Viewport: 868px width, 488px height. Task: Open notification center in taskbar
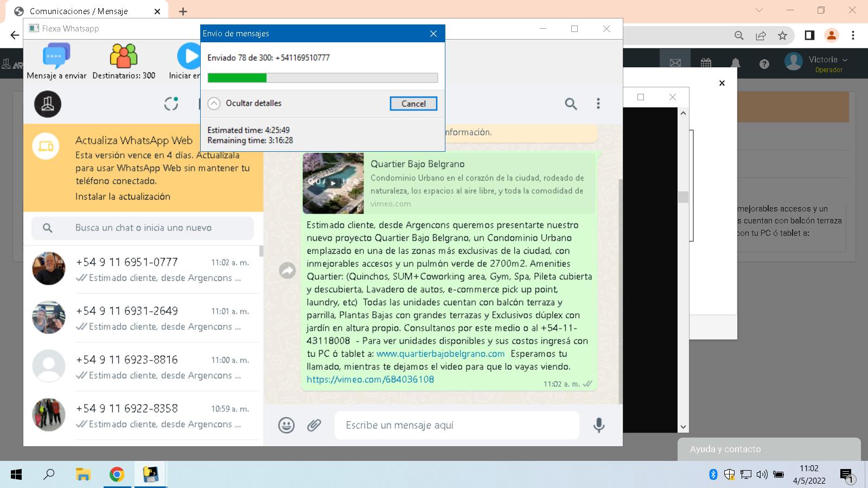(847, 476)
